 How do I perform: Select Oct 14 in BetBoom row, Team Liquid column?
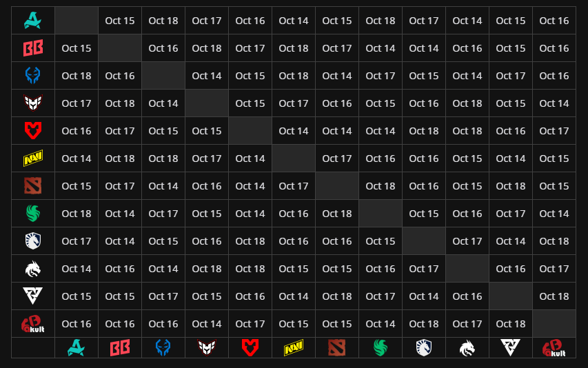coord(424,48)
